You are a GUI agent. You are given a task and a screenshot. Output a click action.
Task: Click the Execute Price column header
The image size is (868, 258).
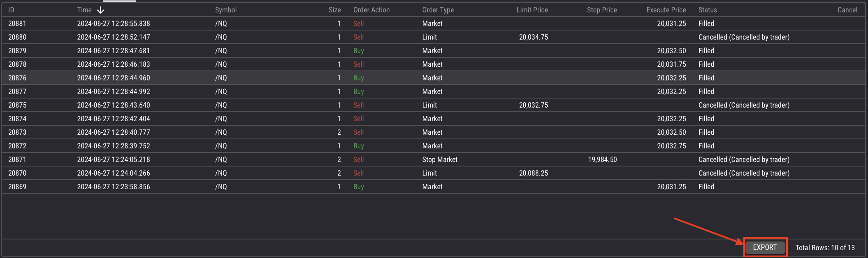tap(666, 10)
